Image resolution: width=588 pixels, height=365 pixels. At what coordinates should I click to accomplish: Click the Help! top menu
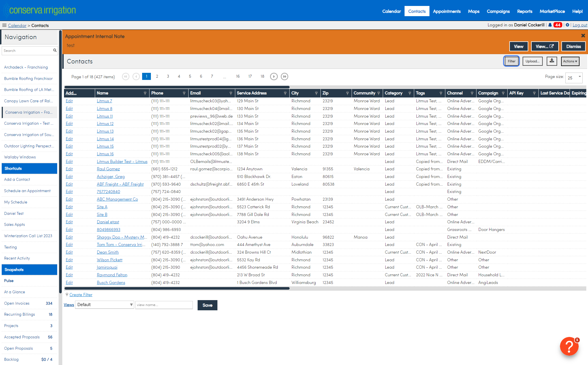click(x=577, y=11)
